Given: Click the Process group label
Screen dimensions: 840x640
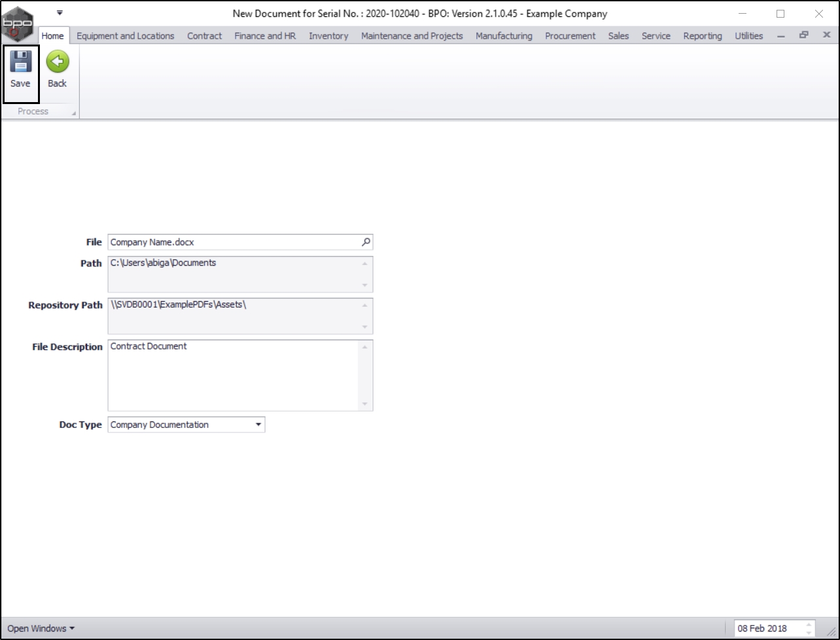Looking at the screenshot, I should click(x=33, y=111).
